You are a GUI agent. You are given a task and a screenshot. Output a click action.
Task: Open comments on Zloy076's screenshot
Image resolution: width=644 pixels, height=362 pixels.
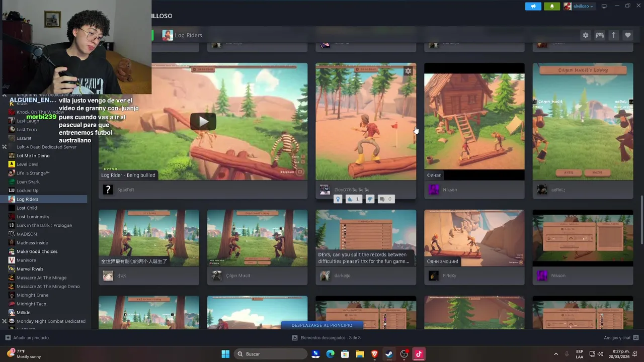(385, 199)
